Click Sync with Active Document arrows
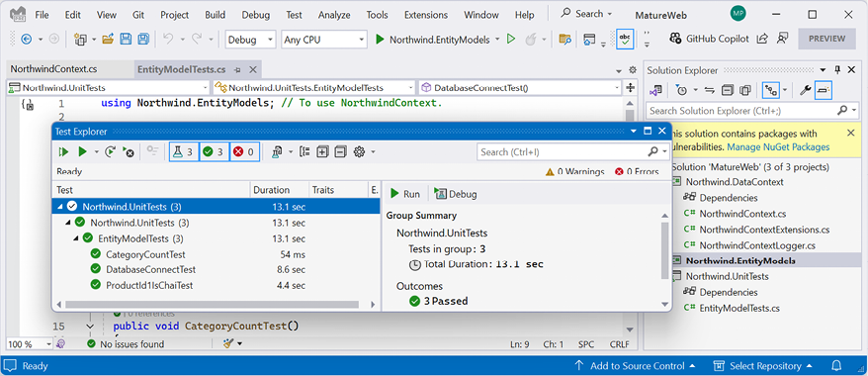 [x=710, y=90]
